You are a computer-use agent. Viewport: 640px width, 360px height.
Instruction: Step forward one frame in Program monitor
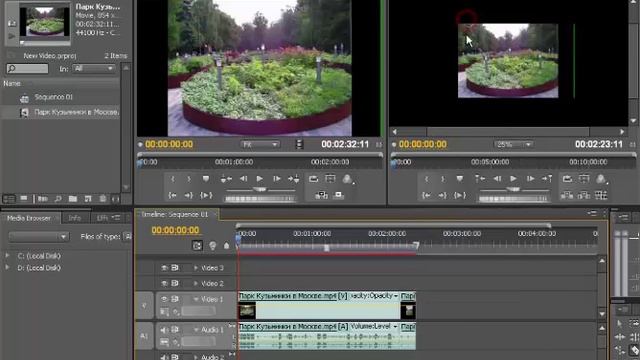pyautogui.click(x=530, y=179)
